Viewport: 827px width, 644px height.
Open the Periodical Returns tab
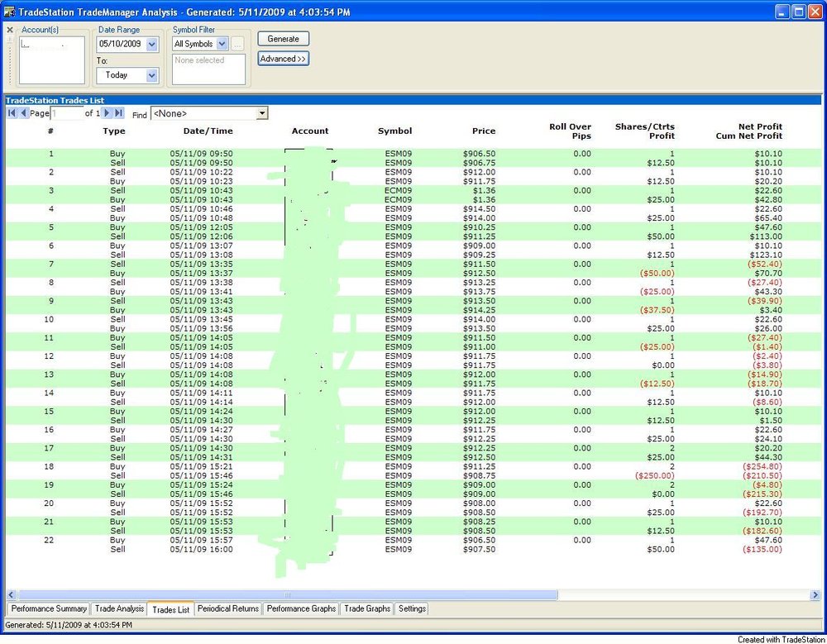pos(228,608)
